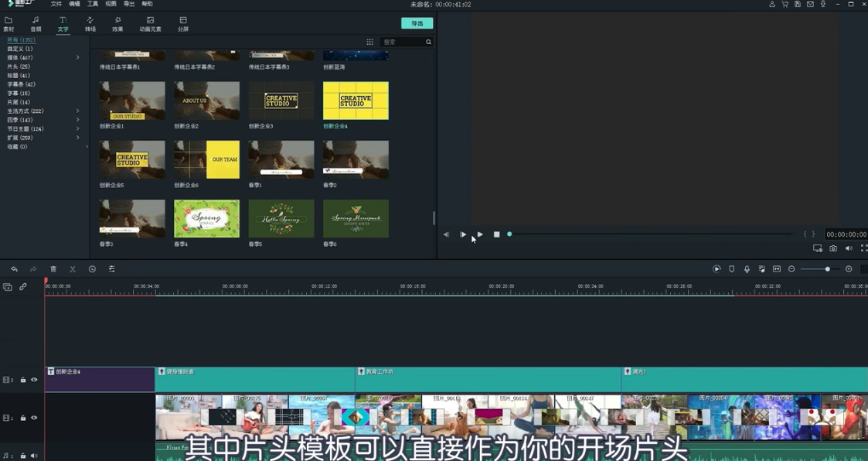The image size is (868, 461).
Task: Select the 创新企业3 title thumbnail
Action: 281,101
